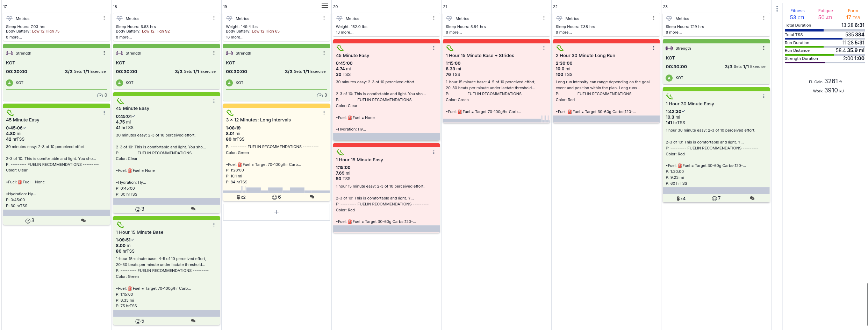This screenshot has width=868, height=330.
Task: Expand "18 more..." in day 19 Metrics
Action: (235, 37)
